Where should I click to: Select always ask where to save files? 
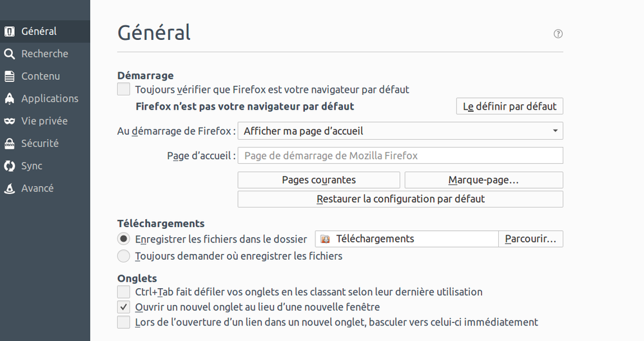(124, 256)
